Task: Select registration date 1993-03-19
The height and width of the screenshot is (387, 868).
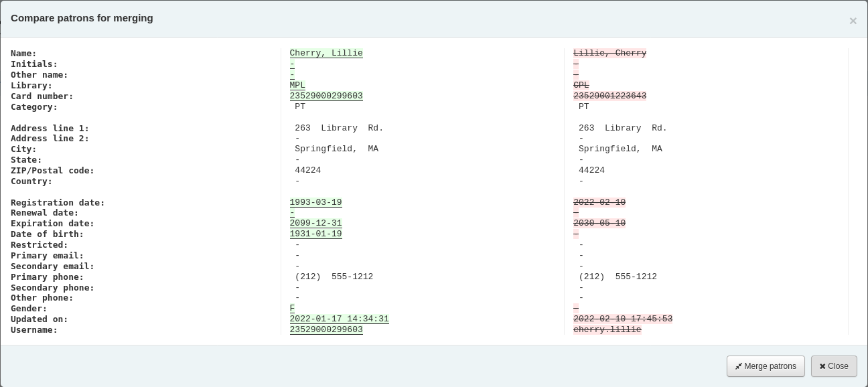Action: click(315, 202)
